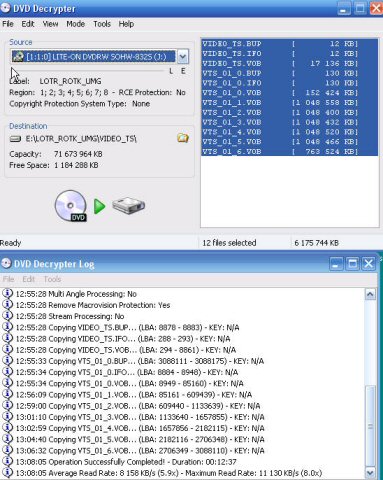Viewport: 383px width, 480px height.
Task: Click info icon beside Copying VTS_01_5.VOB entry
Action: (x=7, y=439)
